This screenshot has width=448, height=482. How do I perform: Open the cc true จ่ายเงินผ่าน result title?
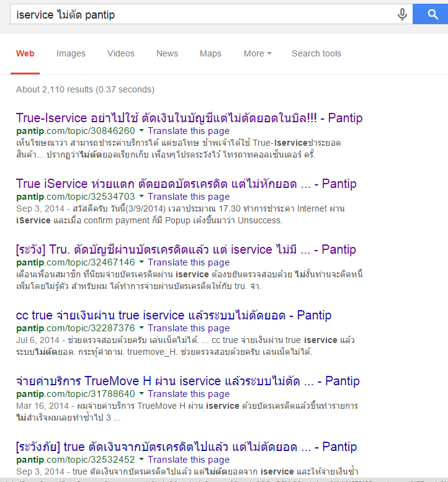pos(174,315)
